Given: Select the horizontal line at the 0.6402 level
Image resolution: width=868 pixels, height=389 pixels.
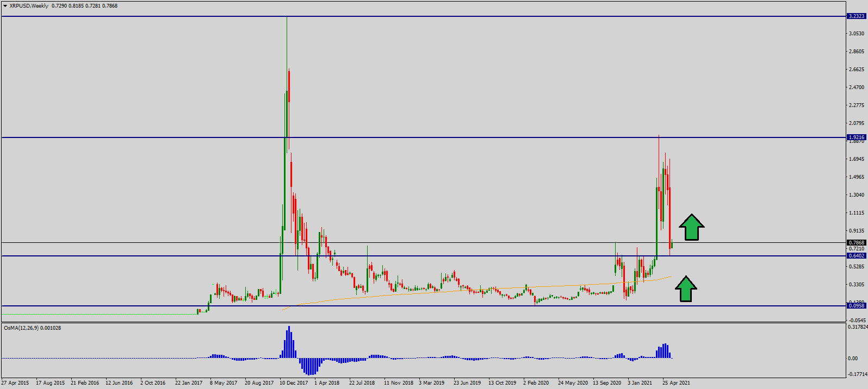Looking at the screenshot, I should 424,256.
